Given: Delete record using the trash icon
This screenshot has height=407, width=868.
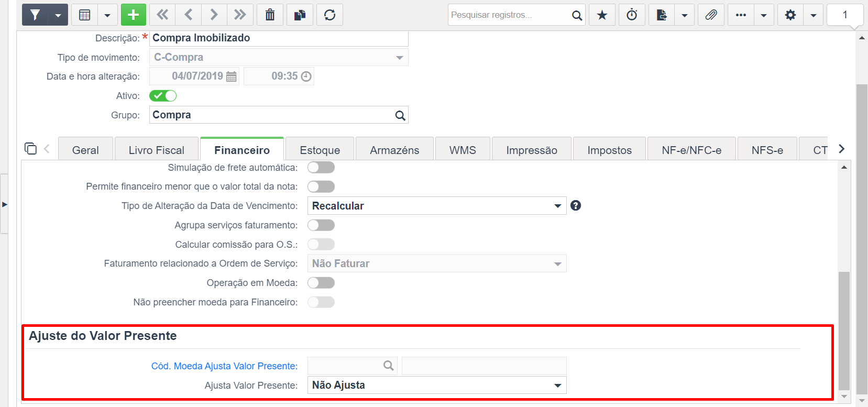Looking at the screenshot, I should pos(270,15).
